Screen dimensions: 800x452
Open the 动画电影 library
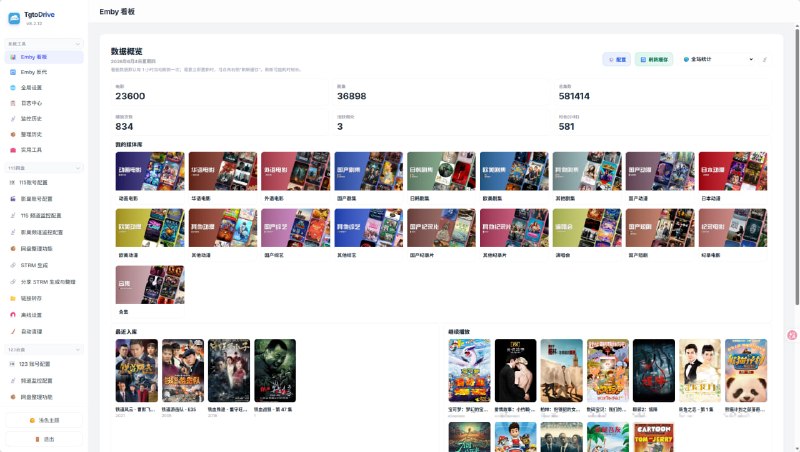coord(150,176)
